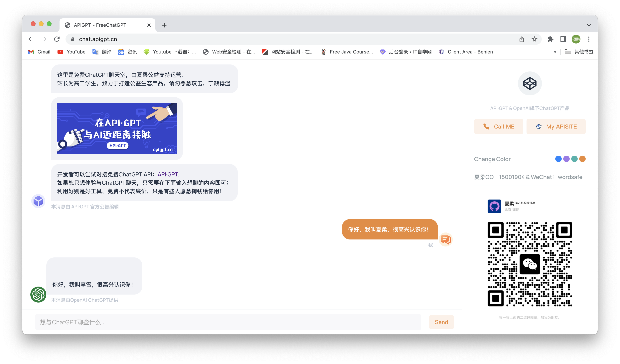Click the phone icon in Call ME

click(486, 127)
